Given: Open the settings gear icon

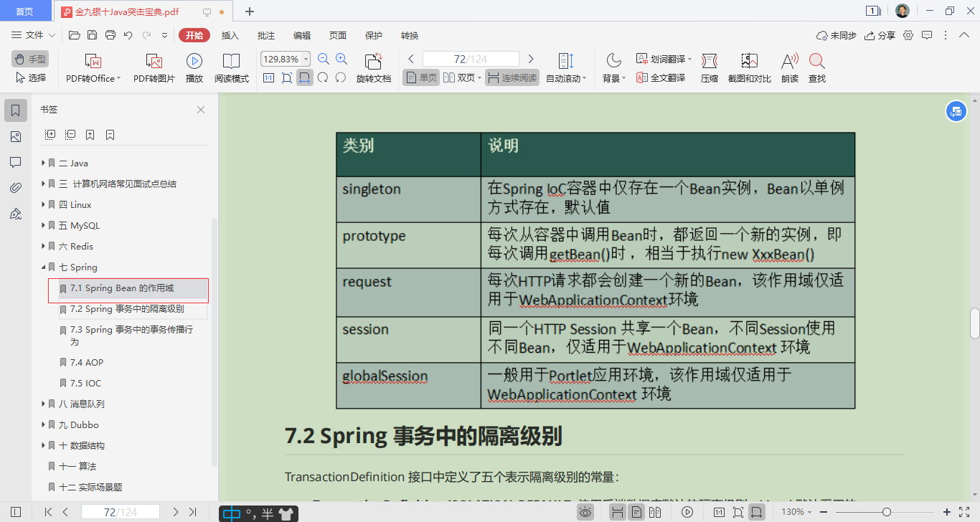Looking at the screenshot, I should point(908,35).
